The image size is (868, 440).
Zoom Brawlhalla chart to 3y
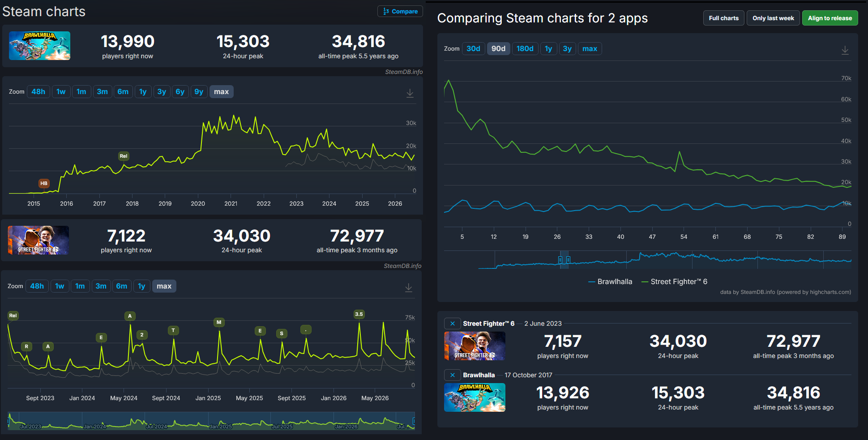coord(162,92)
